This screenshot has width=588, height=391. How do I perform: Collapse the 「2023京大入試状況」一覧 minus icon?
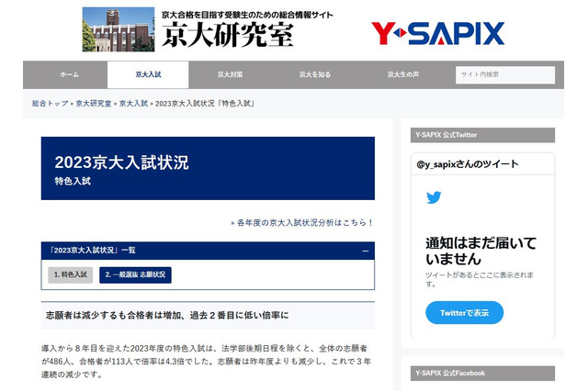[366, 251]
